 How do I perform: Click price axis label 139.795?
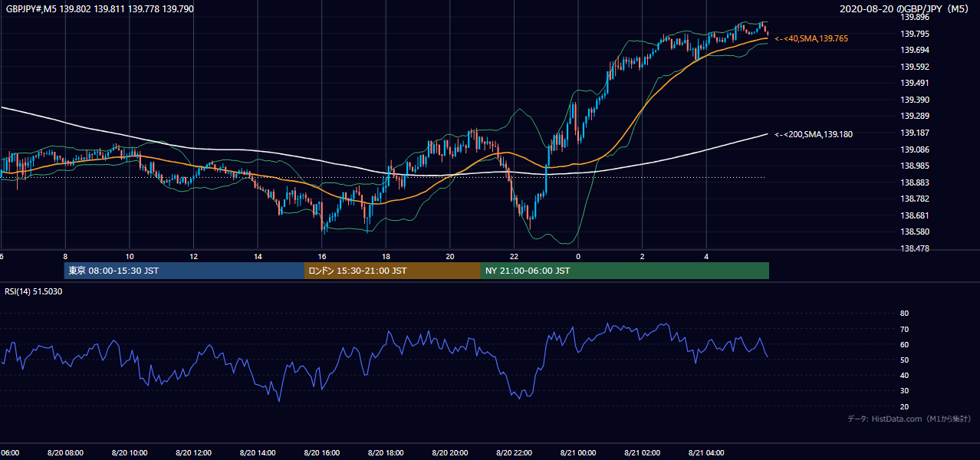914,33
